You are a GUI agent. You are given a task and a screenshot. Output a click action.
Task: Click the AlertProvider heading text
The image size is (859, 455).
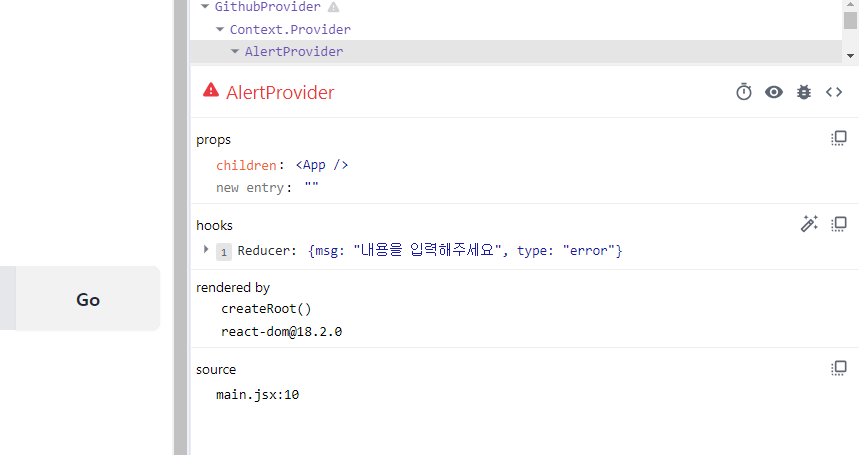click(x=280, y=93)
